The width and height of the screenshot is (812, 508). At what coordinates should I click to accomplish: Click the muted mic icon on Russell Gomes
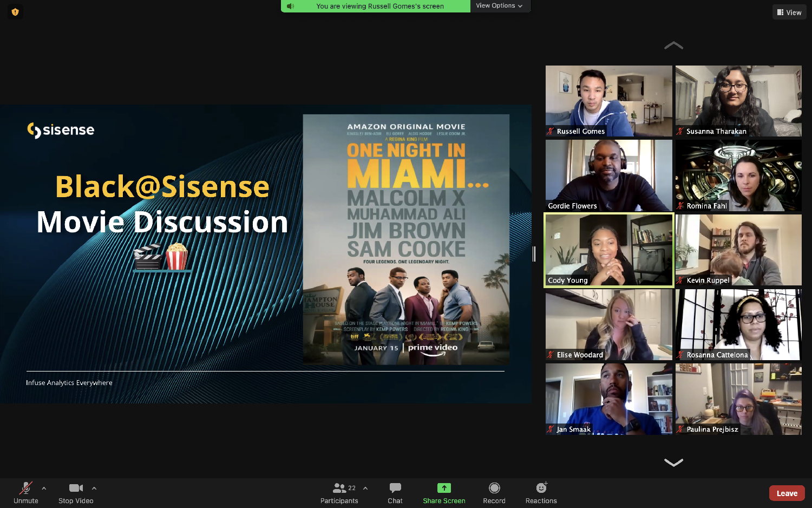tap(551, 131)
